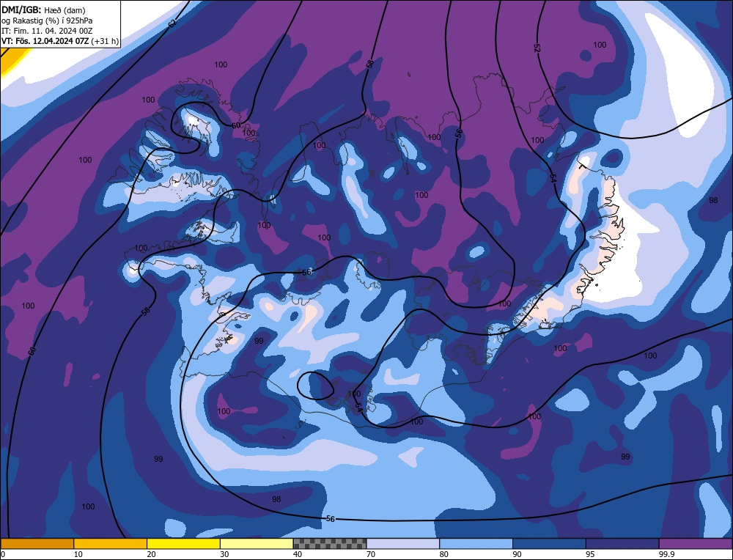Click the '30' legend scale label
The image size is (733, 560).
[224, 554]
